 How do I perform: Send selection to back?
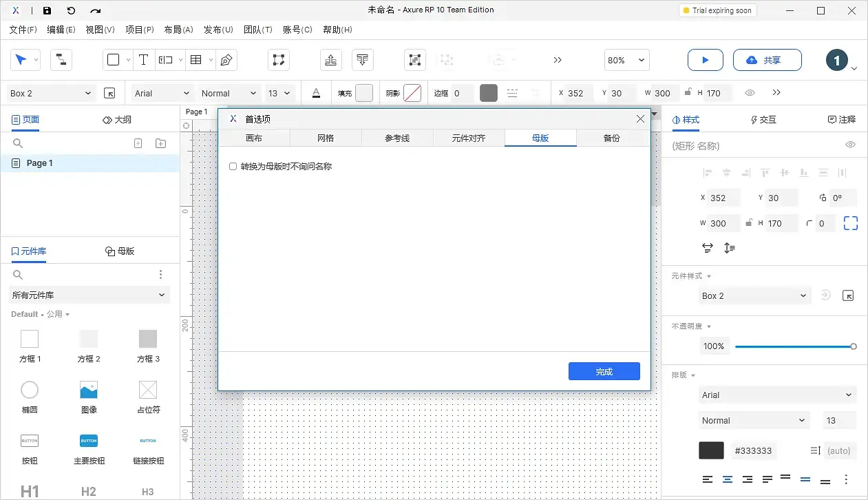[x=363, y=60]
